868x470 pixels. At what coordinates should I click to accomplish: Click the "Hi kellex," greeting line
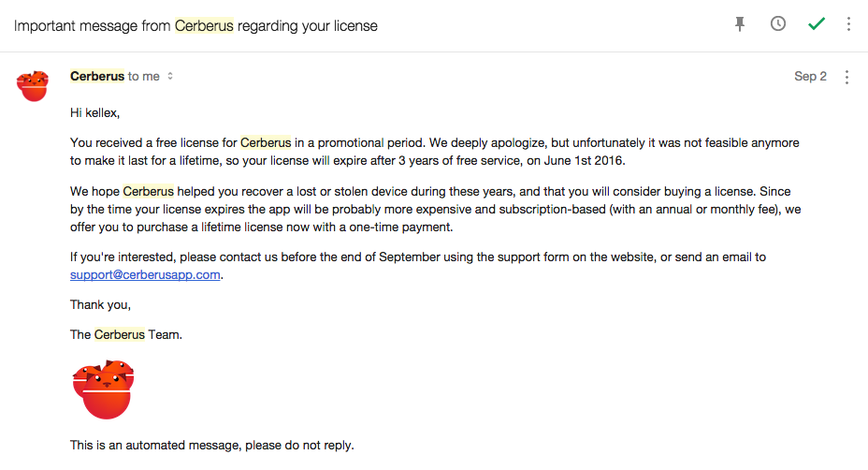[95, 112]
